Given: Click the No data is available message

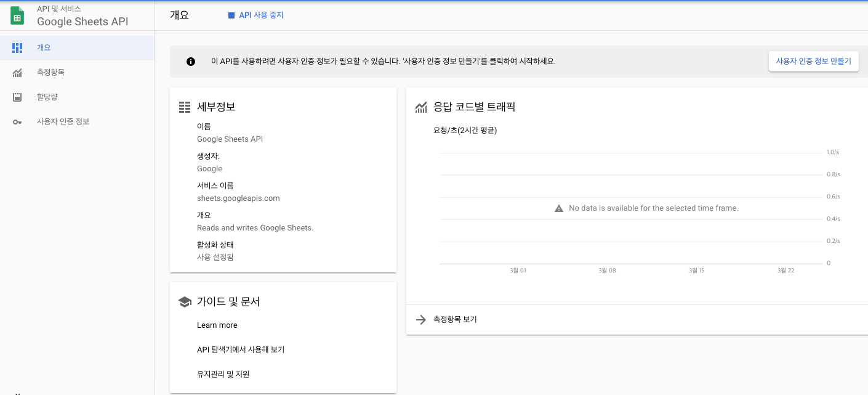Looking at the screenshot, I should 653,208.
